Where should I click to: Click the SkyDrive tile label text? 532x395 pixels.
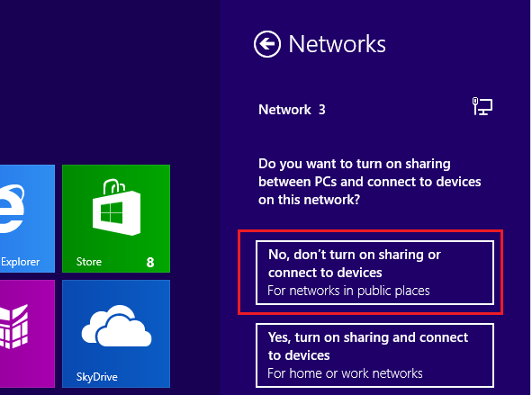pos(96,377)
